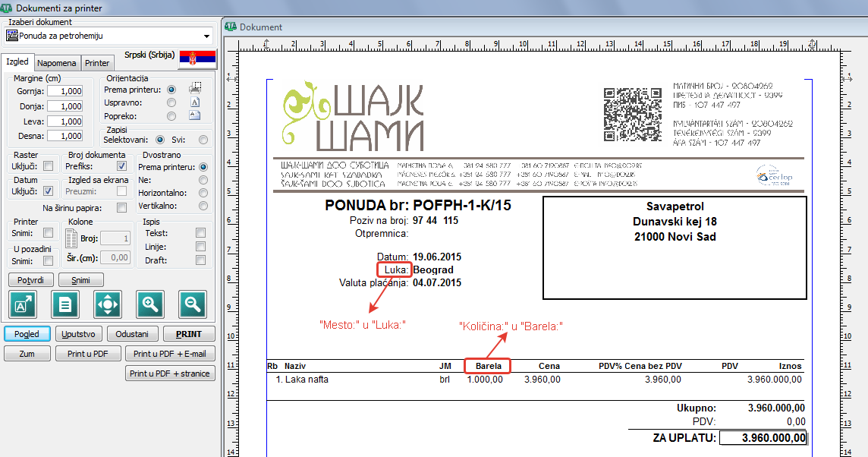Open the Izaberi dokument dropdown

pyautogui.click(x=207, y=36)
